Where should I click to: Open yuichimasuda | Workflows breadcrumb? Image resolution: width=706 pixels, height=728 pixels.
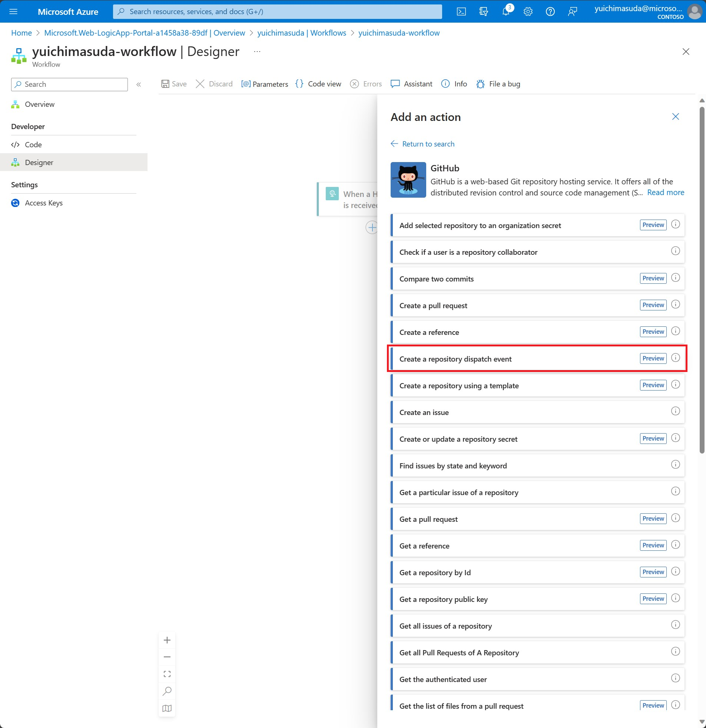[301, 33]
